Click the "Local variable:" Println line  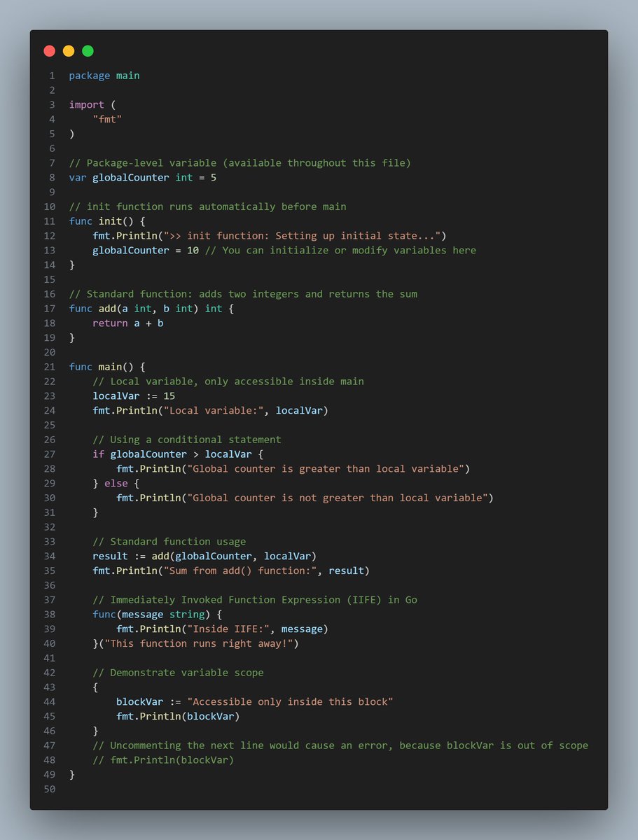click(x=211, y=411)
